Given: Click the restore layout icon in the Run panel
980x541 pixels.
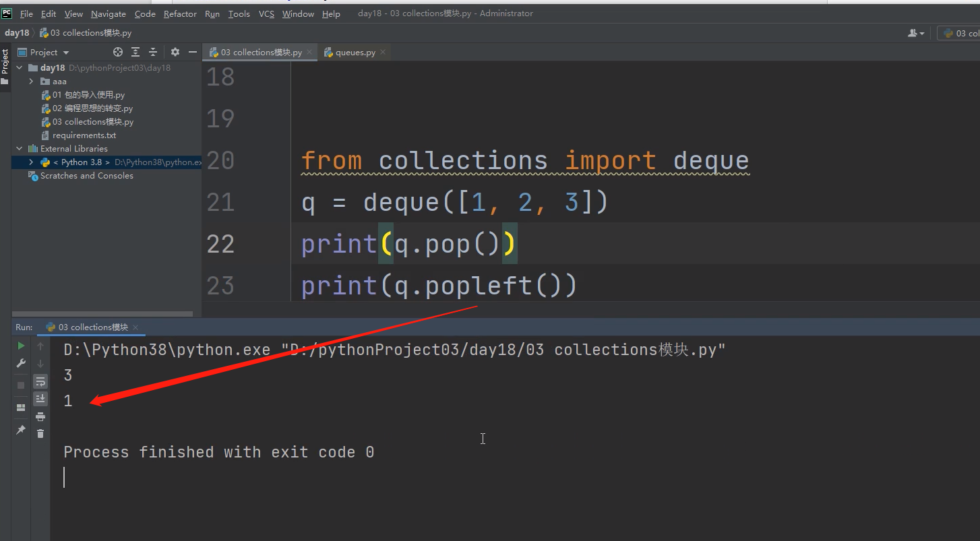Looking at the screenshot, I should tap(21, 408).
